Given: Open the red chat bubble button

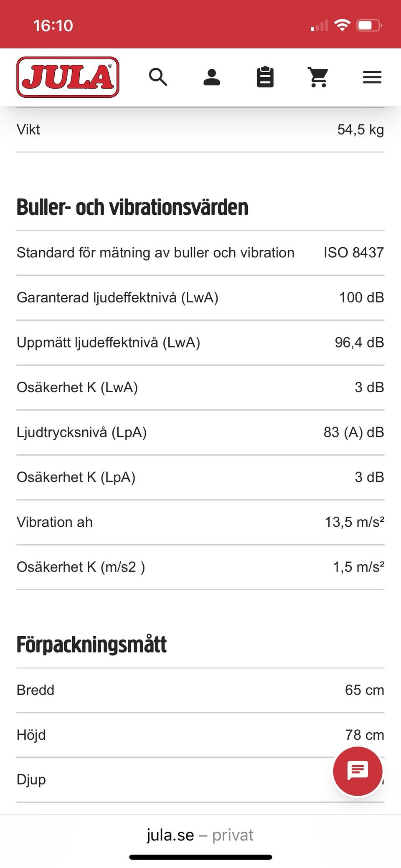Looking at the screenshot, I should (358, 771).
